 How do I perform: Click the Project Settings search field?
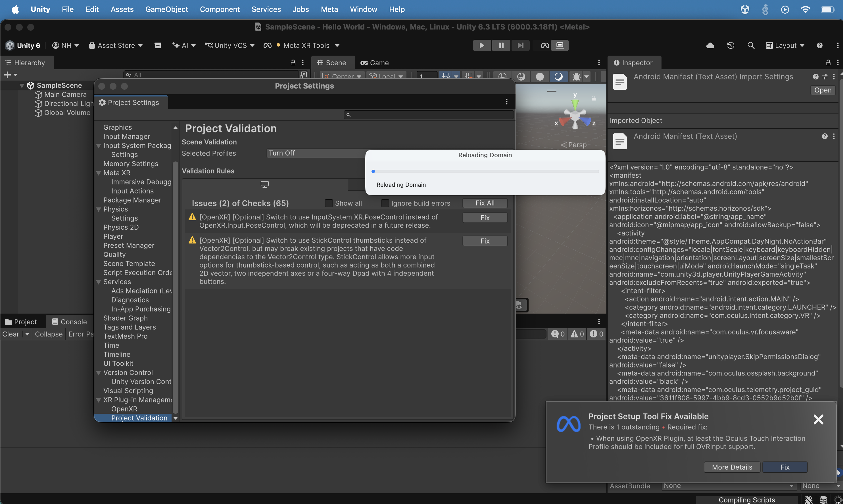[429, 115]
